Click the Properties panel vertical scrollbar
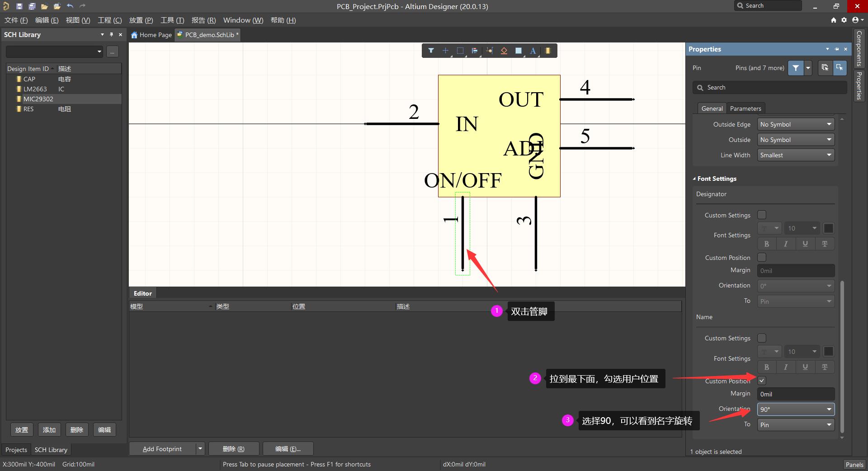Viewport: 868px width, 471px height. [x=842, y=356]
